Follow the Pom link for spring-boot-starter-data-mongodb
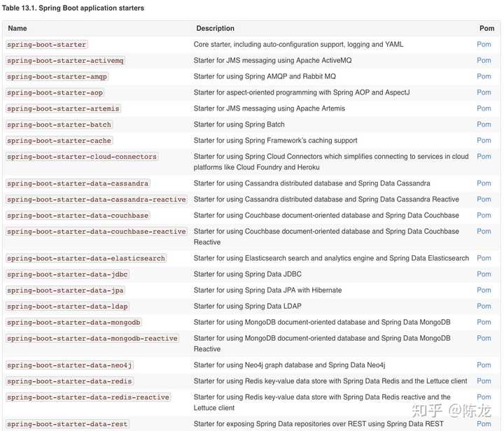Image resolution: width=504 pixels, height=431 pixels. [484, 322]
